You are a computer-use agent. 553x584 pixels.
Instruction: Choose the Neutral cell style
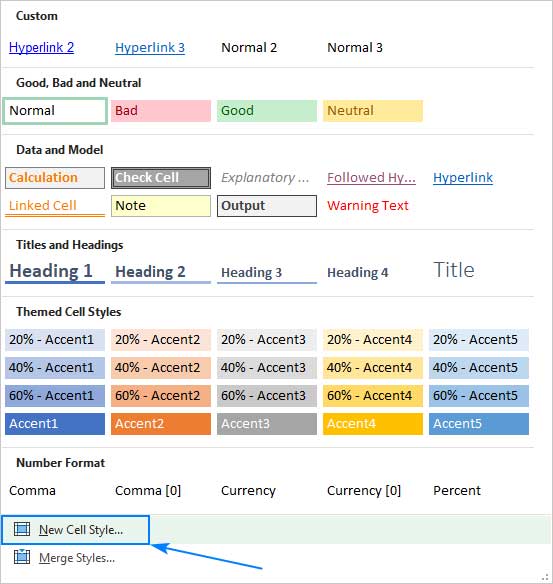click(x=373, y=111)
